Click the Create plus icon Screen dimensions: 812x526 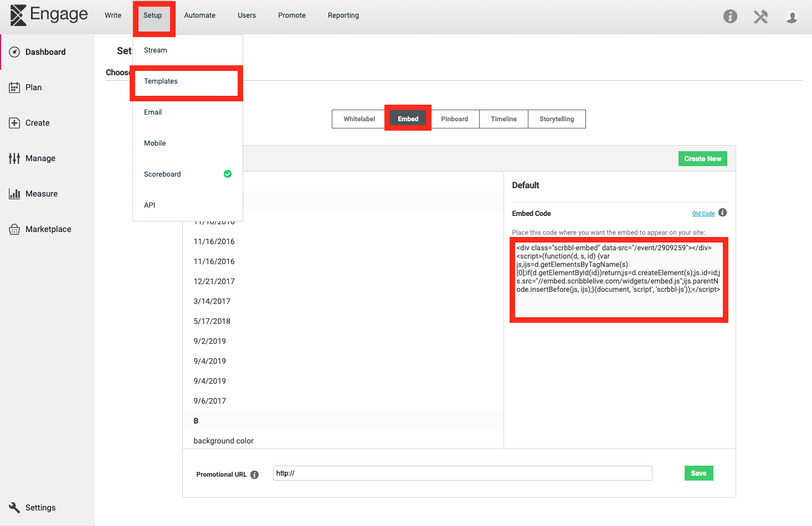(x=14, y=123)
